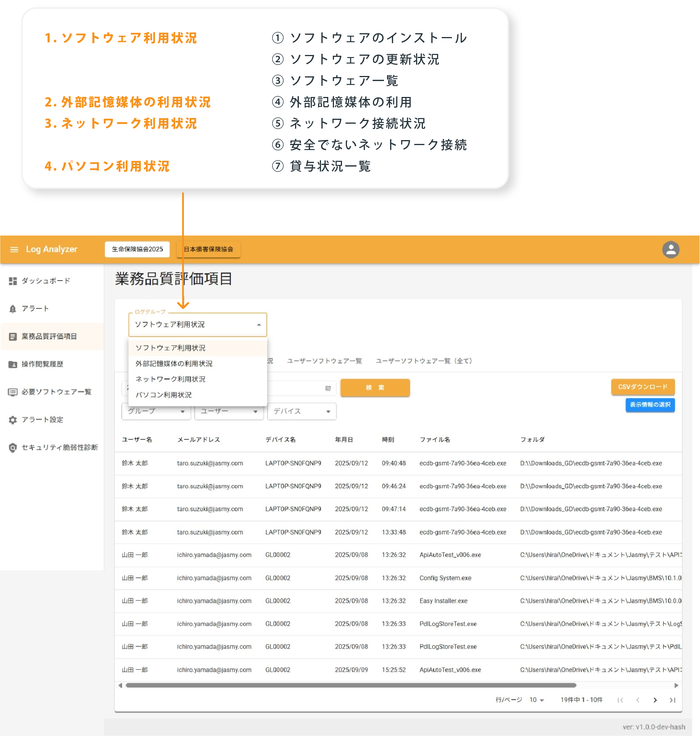Viewport: 700px width, 736px height.
Task: Open 操作閲覧履歴 in the sidebar
Action: click(42, 364)
